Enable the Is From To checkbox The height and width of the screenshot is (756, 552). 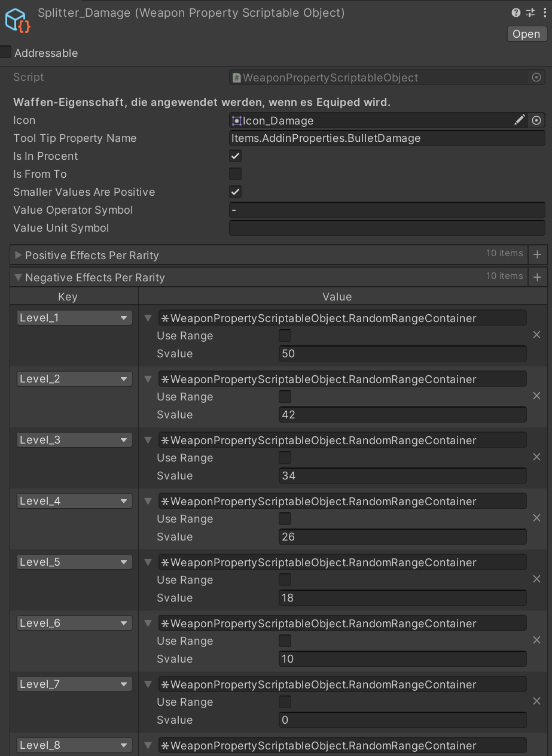point(236,174)
